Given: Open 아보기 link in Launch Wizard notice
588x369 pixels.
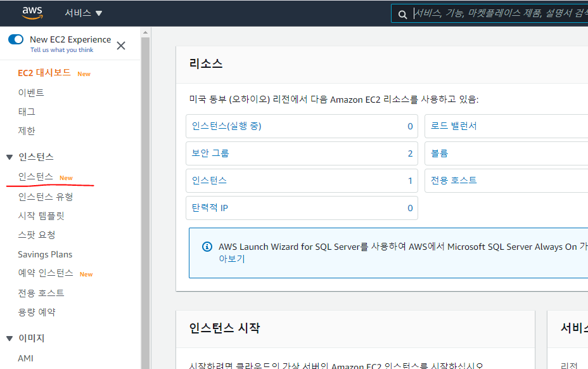Looking at the screenshot, I should (232, 259).
